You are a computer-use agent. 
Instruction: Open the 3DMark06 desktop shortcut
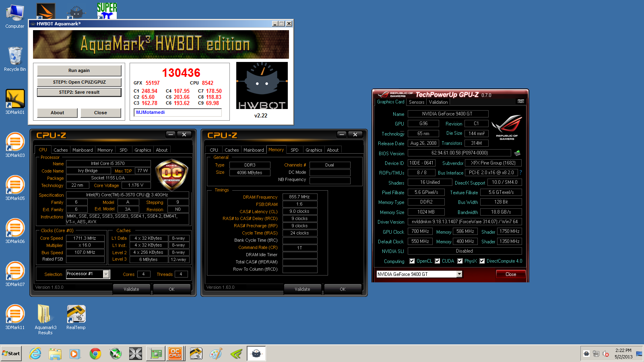point(15,231)
